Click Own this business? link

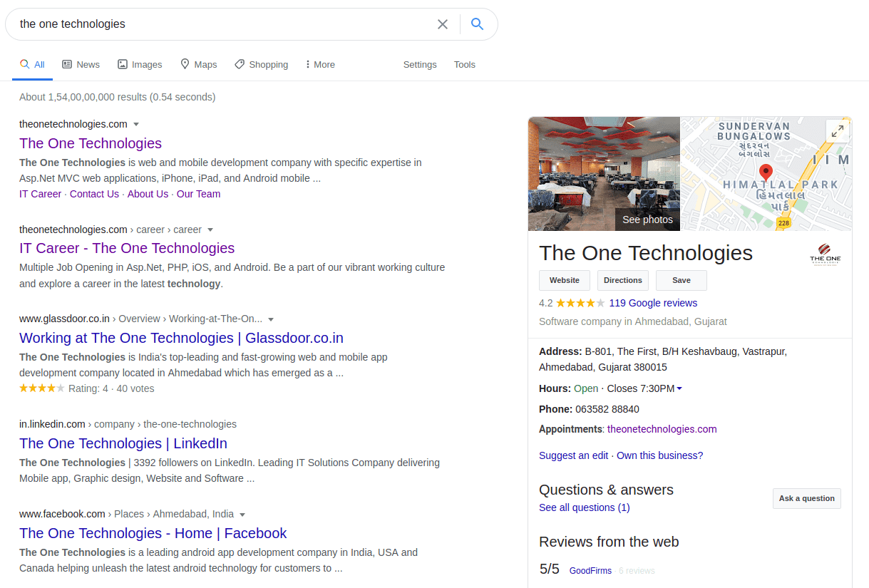660,455
